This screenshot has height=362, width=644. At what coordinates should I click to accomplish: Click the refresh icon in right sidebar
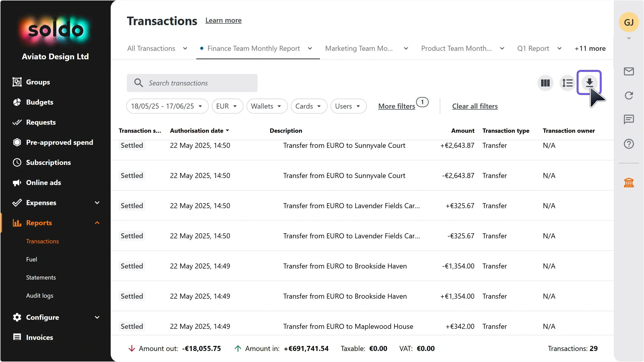(x=629, y=96)
